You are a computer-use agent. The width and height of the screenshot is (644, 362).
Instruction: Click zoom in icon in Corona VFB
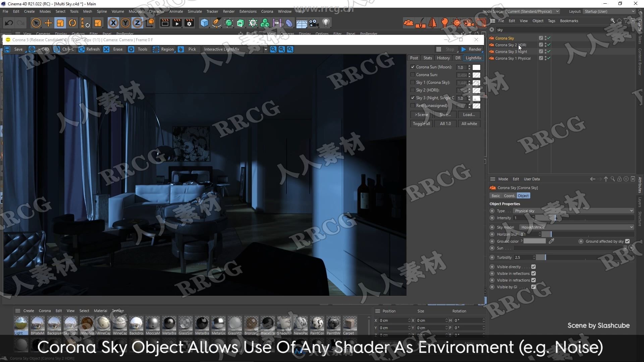(x=273, y=49)
